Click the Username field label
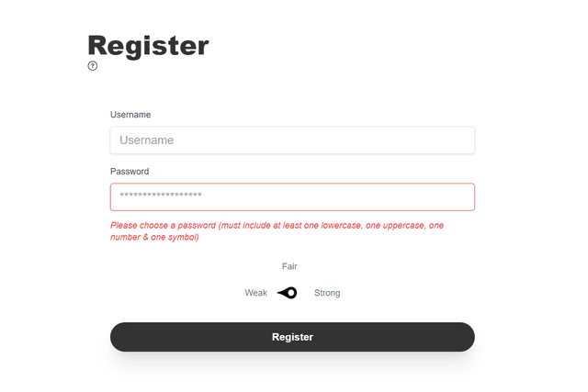The height and width of the screenshot is (392, 588). [130, 115]
